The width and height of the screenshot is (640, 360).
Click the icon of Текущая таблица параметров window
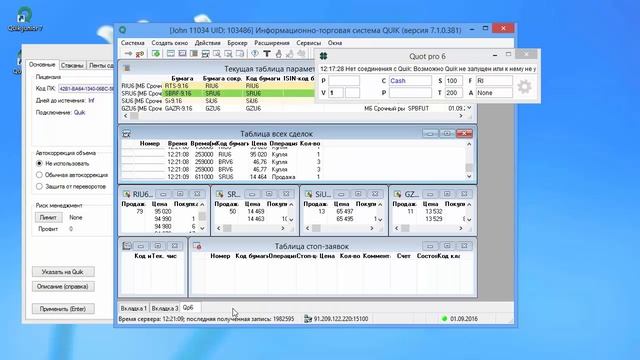pos(127,68)
